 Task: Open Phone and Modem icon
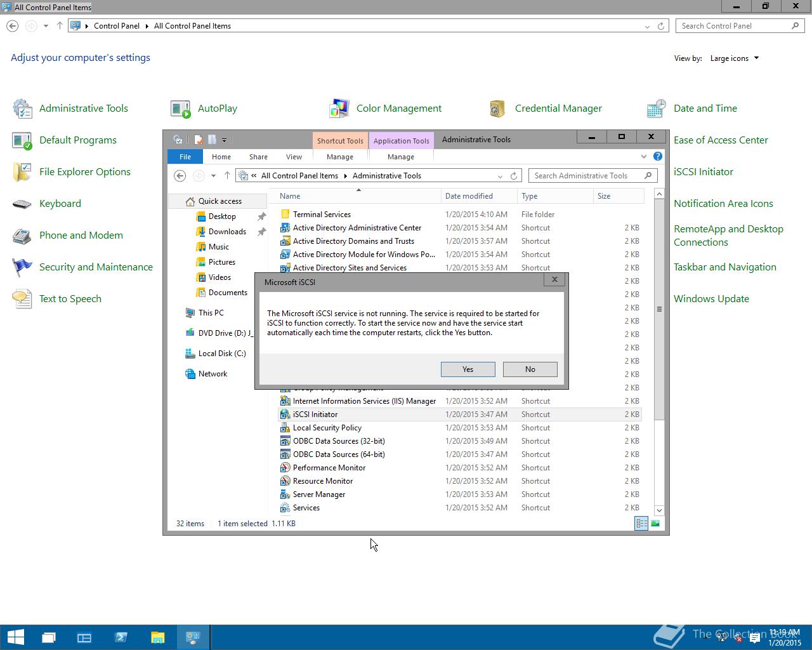(x=22, y=235)
